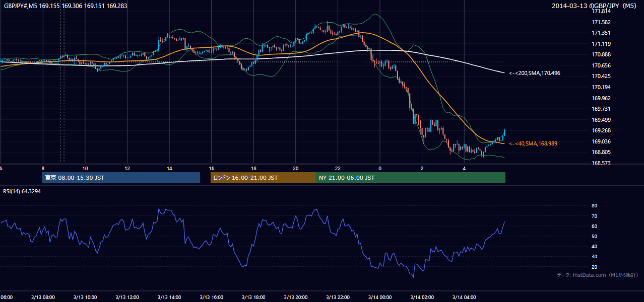Click the RSI(14) 64.3294 indicator label
Image resolution: width=644 pixels, height=302 pixels.
click(22, 192)
